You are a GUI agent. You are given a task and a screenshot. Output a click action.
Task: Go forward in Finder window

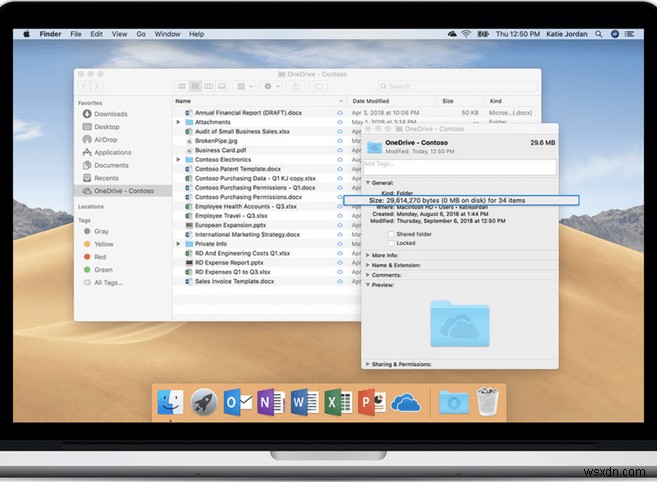coord(97,86)
